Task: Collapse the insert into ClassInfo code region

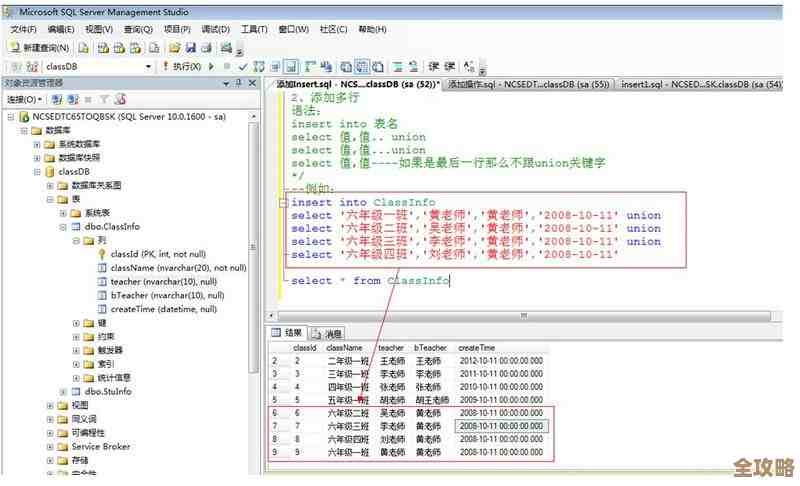Action: [283, 202]
